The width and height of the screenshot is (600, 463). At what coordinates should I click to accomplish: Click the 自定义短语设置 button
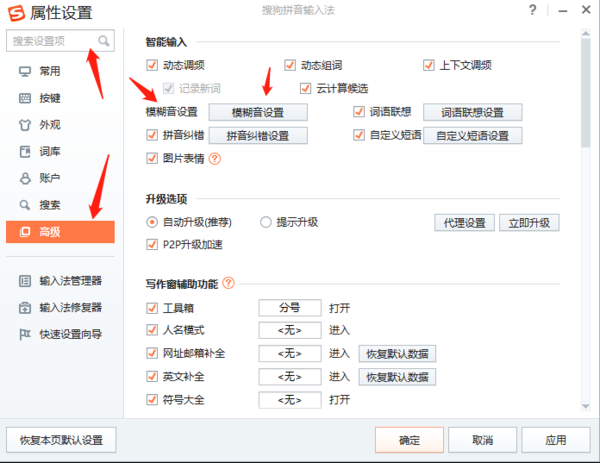(x=473, y=135)
